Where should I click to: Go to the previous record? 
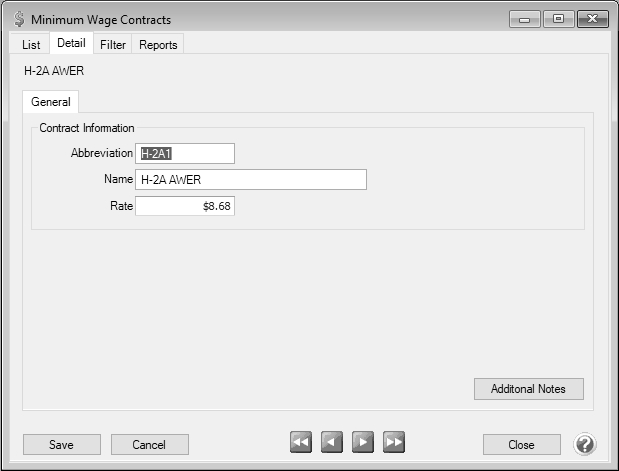(x=332, y=443)
